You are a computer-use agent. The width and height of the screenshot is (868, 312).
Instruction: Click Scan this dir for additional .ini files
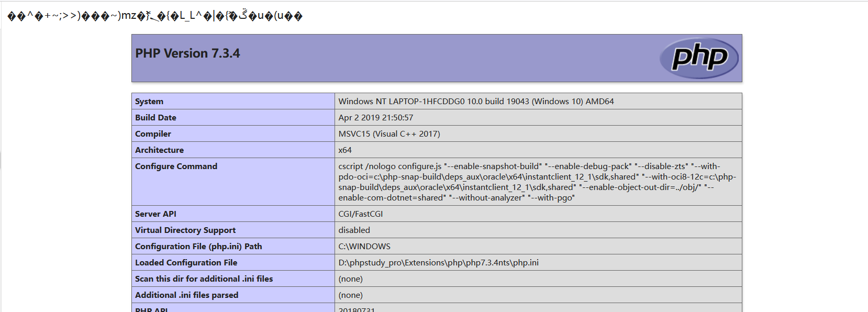point(204,279)
